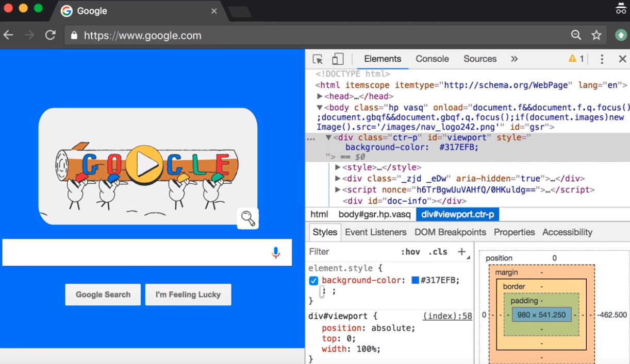Toggle the .cls class editor
Screen dimensions: 630x364
tap(438, 252)
